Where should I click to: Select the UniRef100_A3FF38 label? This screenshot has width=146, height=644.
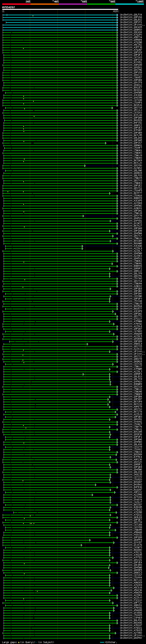click(131, 47)
